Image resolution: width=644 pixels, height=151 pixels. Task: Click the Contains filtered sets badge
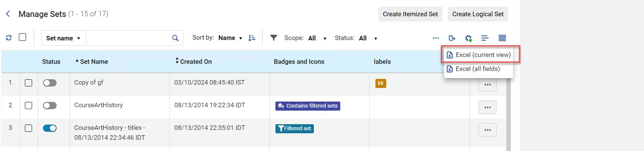pos(308,106)
